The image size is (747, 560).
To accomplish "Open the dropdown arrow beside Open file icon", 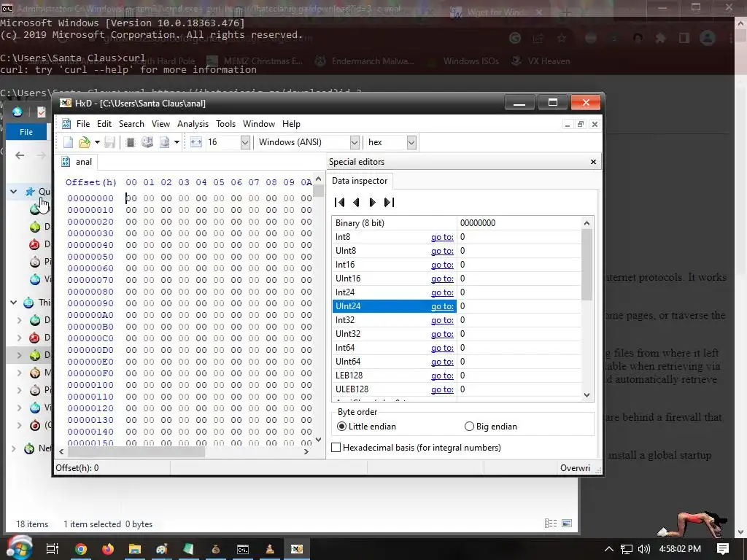I will [97, 142].
